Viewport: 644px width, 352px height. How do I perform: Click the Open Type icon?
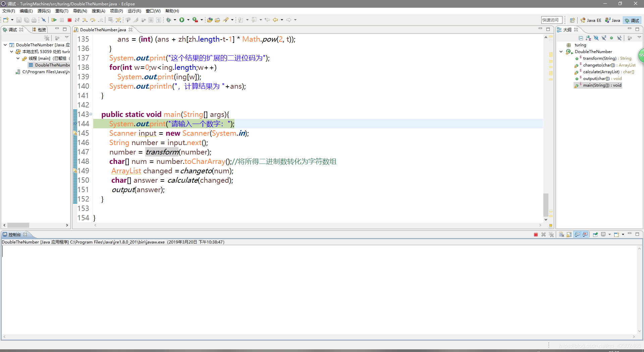(x=210, y=20)
